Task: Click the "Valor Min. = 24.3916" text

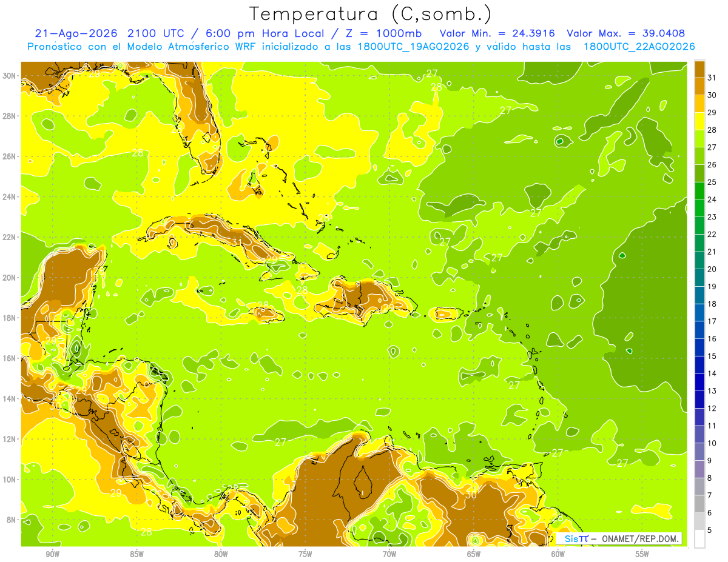Action: click(x=499, y=33)
